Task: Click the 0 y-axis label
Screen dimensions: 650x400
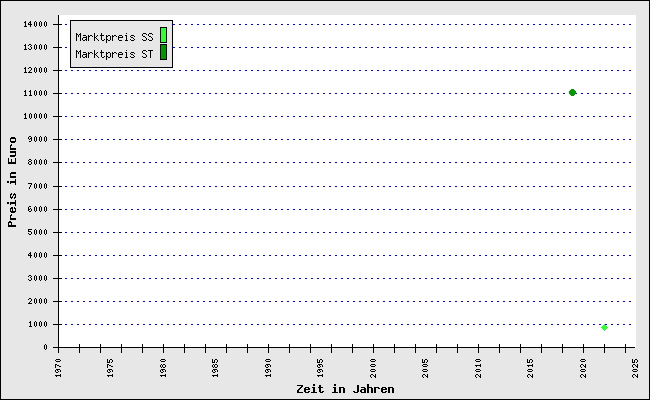Action: tap(46, 347)
